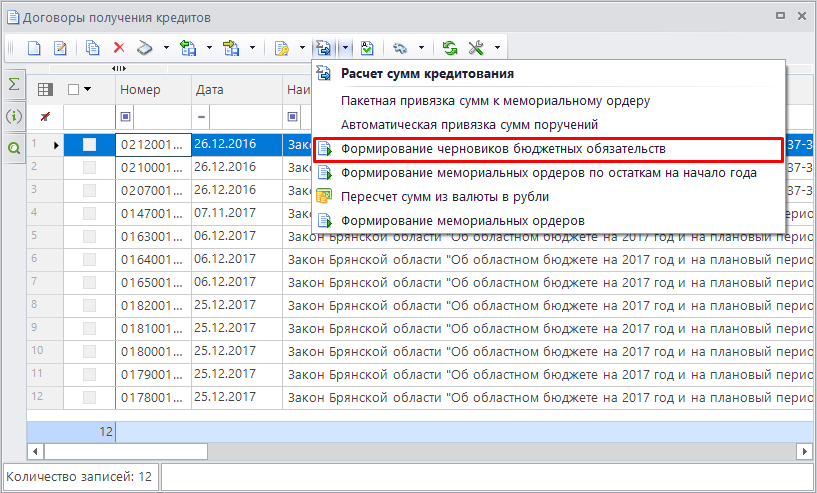
Task: Click the 'Номер' column header
Action: click(x=152, y=90)
